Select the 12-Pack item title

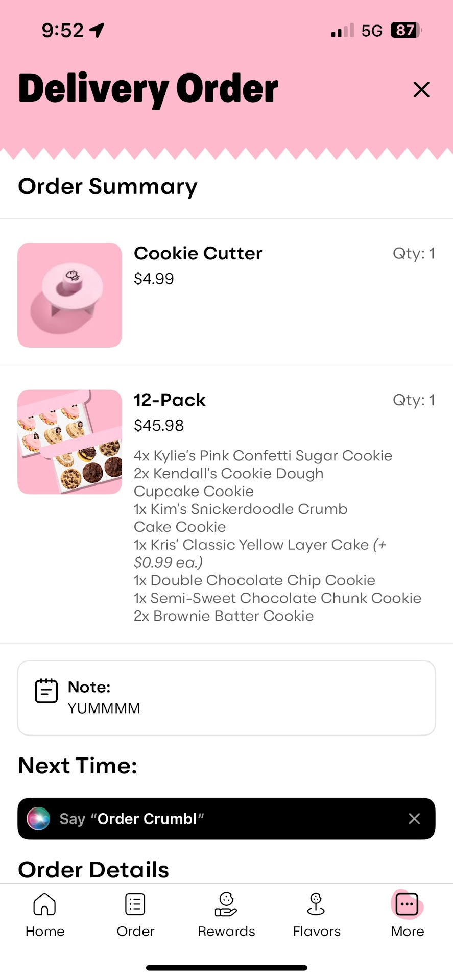(x=170, y=400)
